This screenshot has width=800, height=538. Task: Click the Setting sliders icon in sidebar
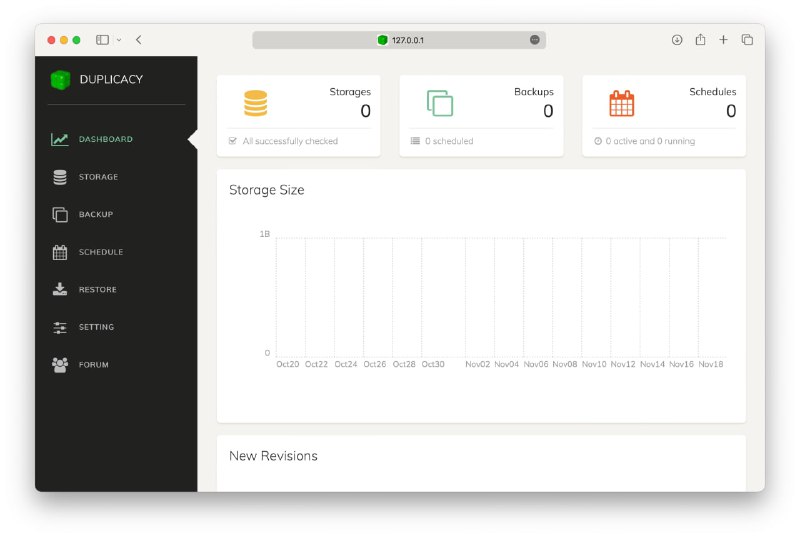tap(60, 327)
